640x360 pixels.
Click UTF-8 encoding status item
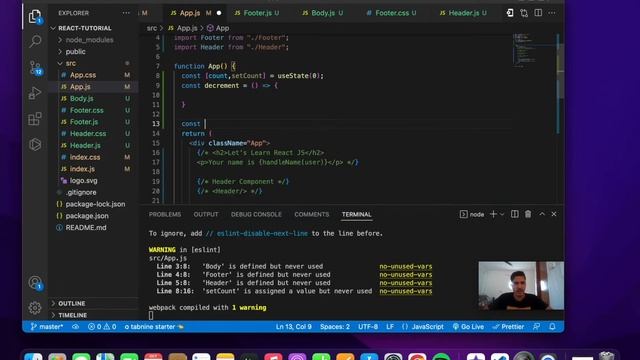(x=368, y=327)
